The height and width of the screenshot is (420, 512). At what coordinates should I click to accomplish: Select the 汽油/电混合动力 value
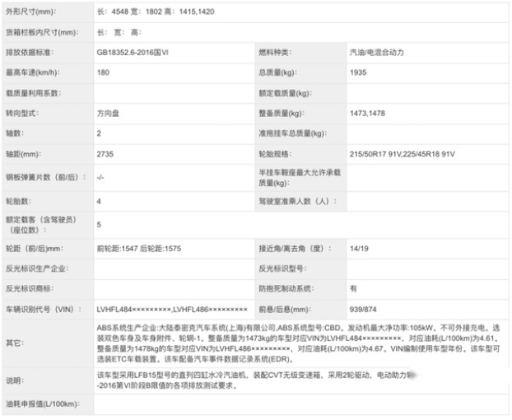click(x=377, y=52)
